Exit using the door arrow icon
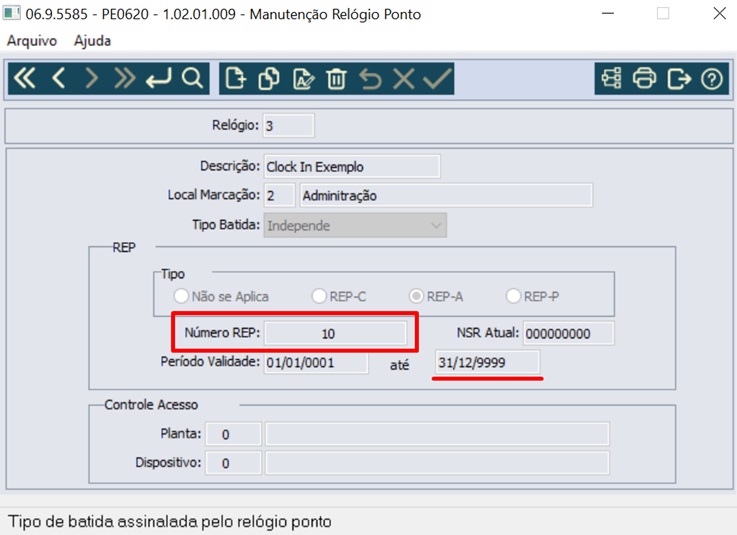737x535 pixels. [679, 78]
